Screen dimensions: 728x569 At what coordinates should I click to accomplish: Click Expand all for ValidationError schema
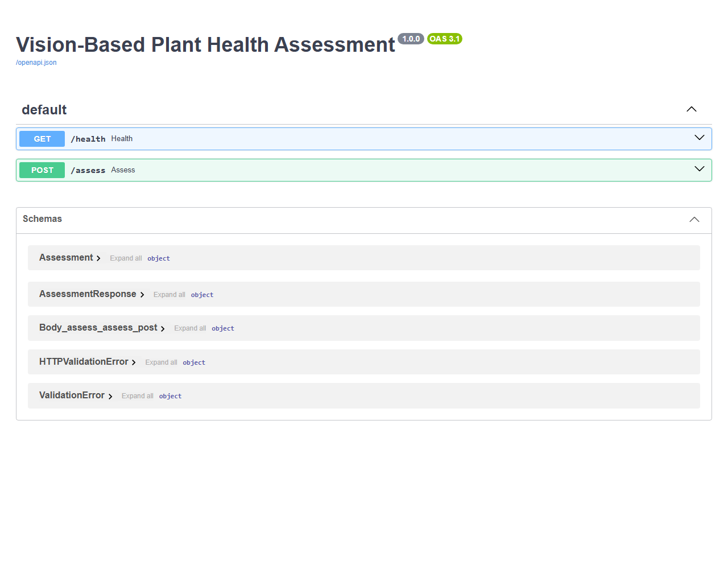pos(138,396)
